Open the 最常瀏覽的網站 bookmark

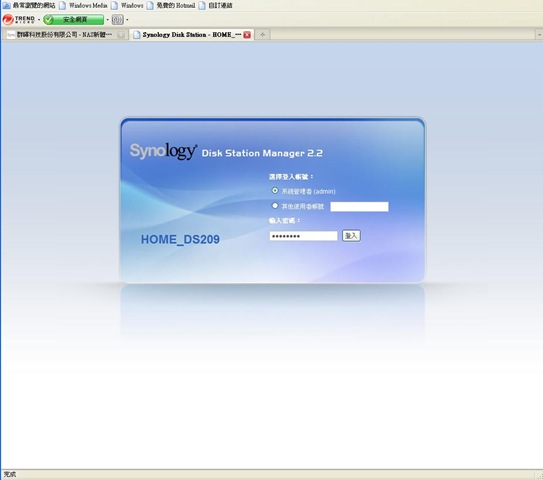[x=29, y=5]
